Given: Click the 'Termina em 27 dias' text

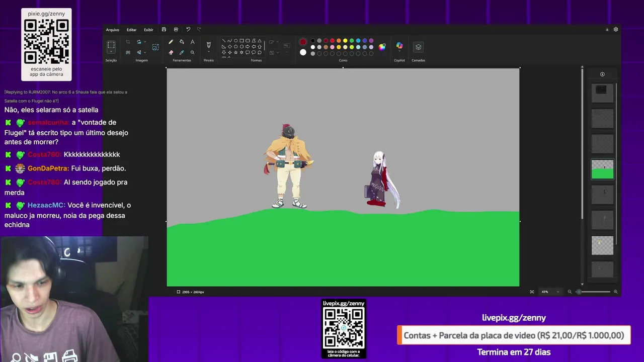Looking at the screenshot, I should (514, 352).
